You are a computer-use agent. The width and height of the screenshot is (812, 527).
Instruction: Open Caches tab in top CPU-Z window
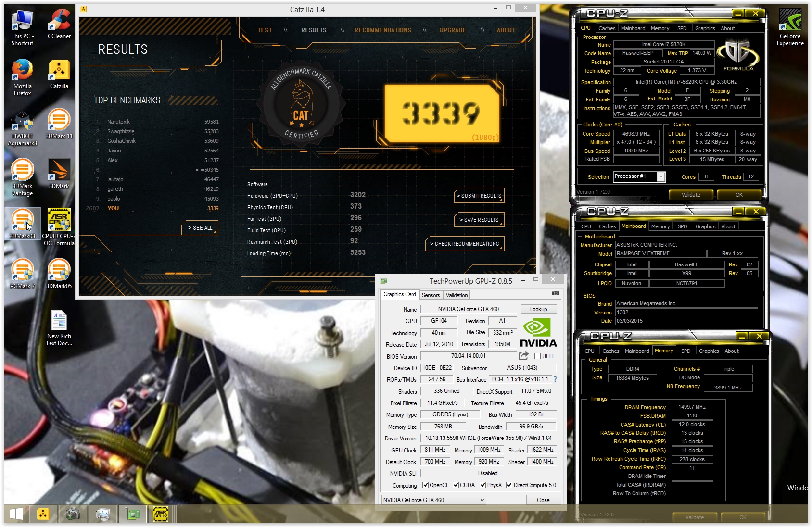click(x=607, y=28)
